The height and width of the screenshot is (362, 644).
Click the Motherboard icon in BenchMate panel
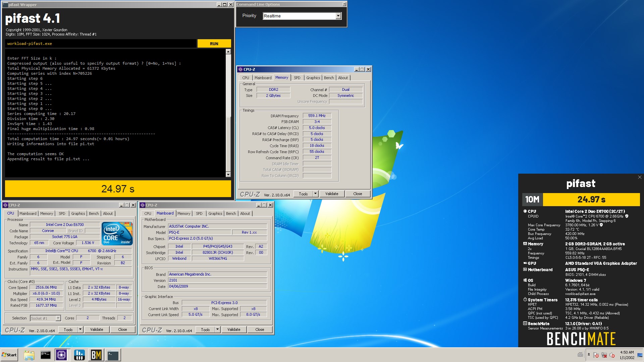(525, 269)
